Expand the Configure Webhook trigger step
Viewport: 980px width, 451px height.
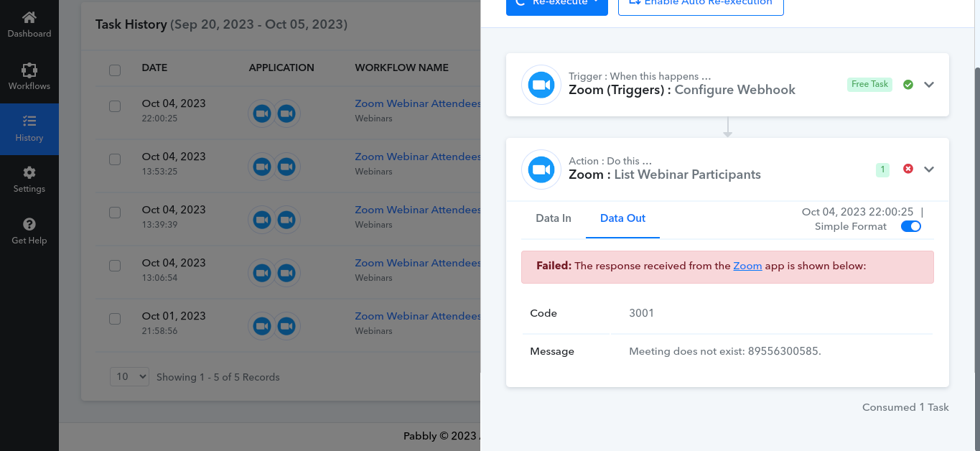pyautogui.click(x=929, y=85)
